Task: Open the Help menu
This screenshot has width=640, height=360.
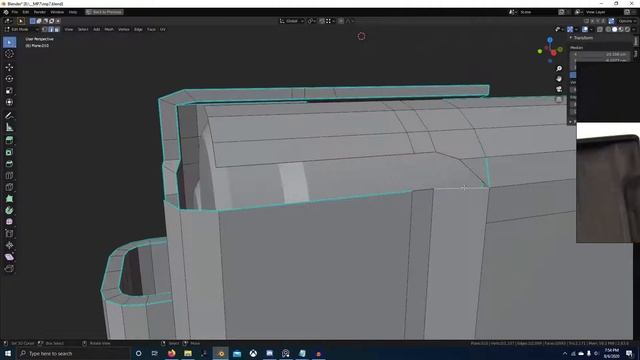Action: [73, 12]
